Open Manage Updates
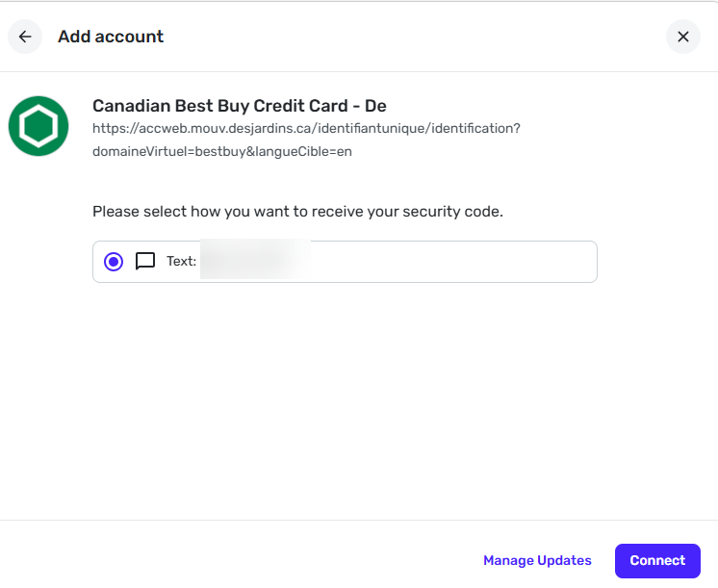 click(x=537, y=560)
